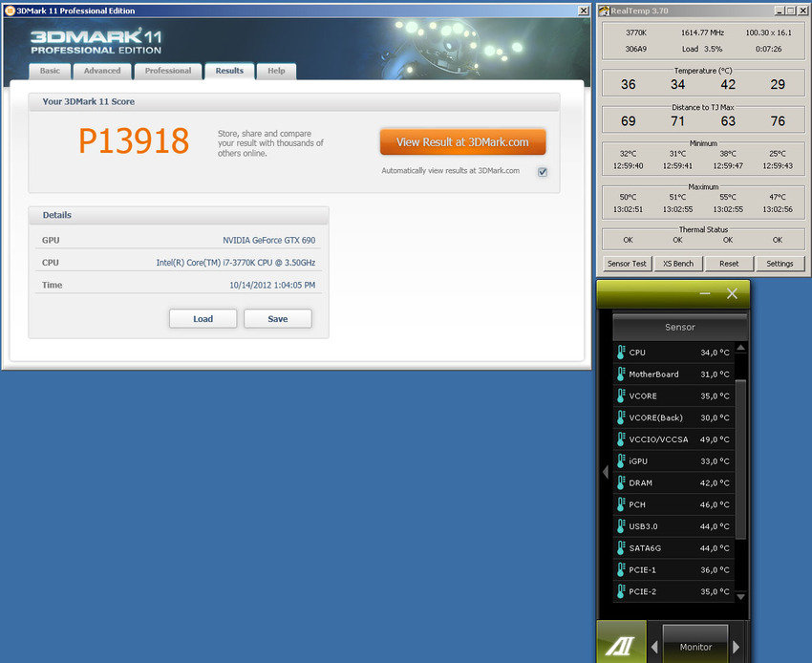Close the 3DMark 11 window
The image size is (812, 663).
pyautogui.click(x=583, y=11)
